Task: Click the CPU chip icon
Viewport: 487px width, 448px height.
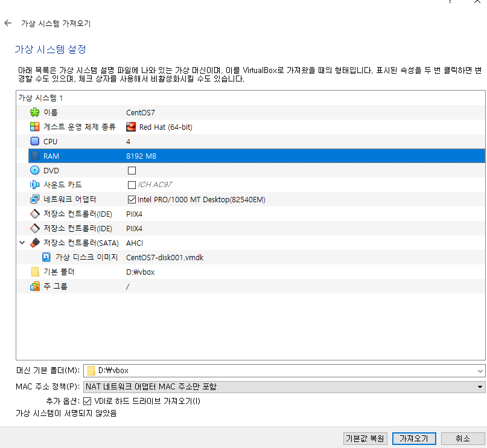Action: tap(35, 141)
